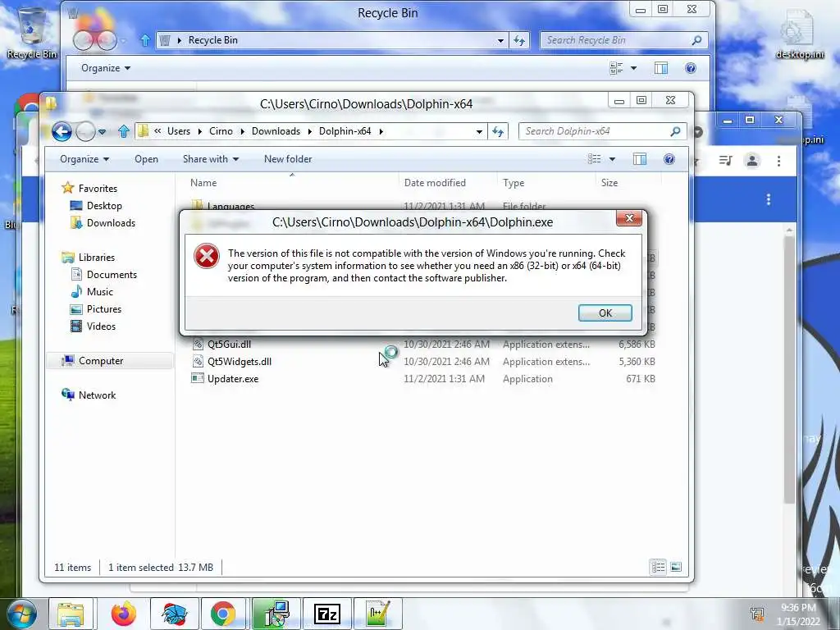Select Favorites in the navigation pane
Viewport: 840px width, 630px height.
[x=98, y=189]
